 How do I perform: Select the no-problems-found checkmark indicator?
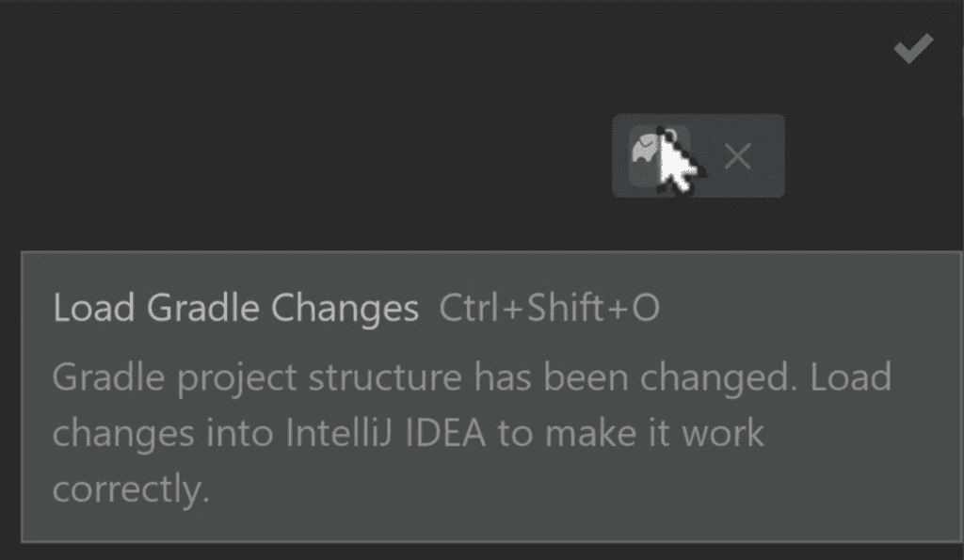913,48
